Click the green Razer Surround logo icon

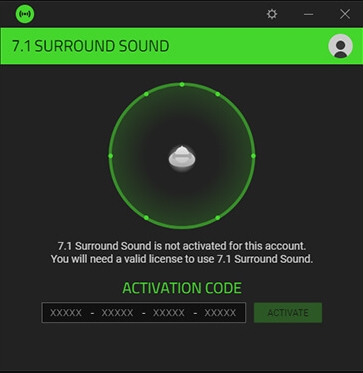25,14
